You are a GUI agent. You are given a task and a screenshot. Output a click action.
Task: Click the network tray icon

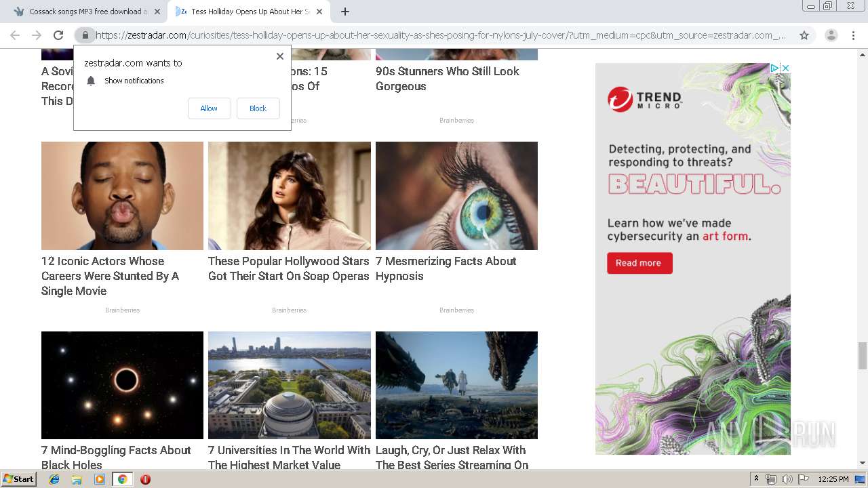(x=771, y=479)
